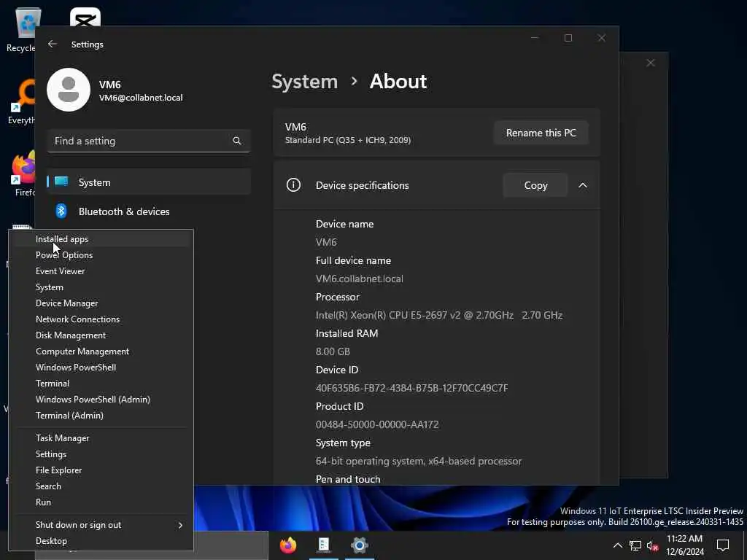Viewport: 747px width, 560px height.
Task: Open the Settings gear on taskbar
Action: 359,545
